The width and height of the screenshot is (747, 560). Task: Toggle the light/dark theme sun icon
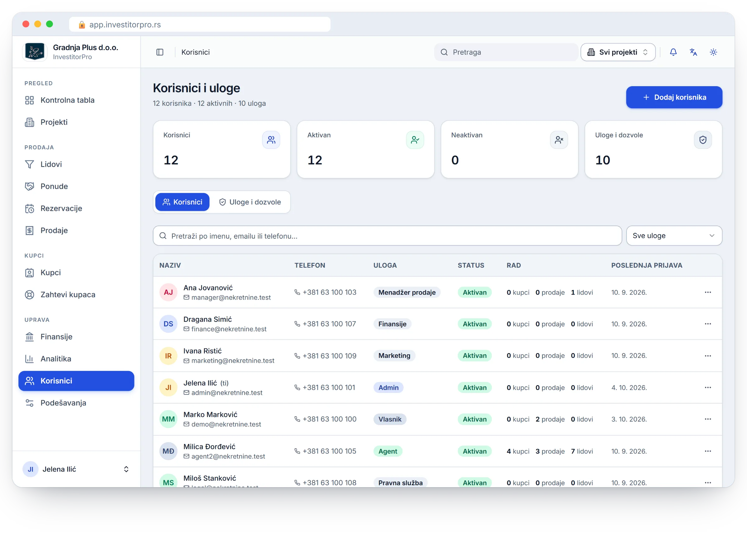click(713, 52)
